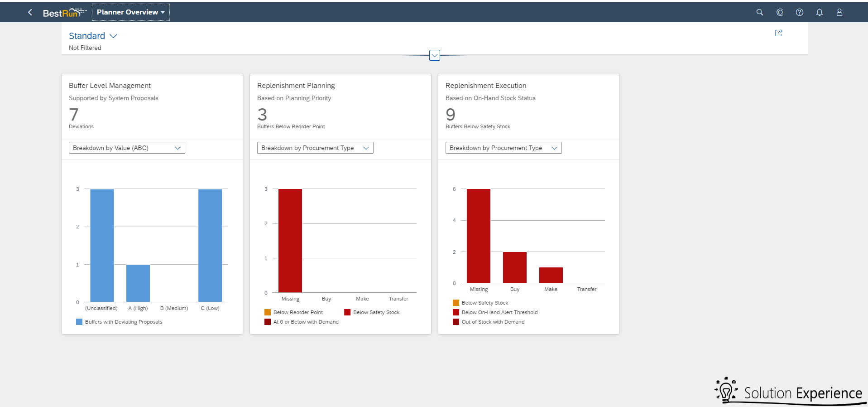Image resolution: width=868 pixels, height=407 pixels.
Task: Select the C (Low) bar in chart
Action: 210,245
